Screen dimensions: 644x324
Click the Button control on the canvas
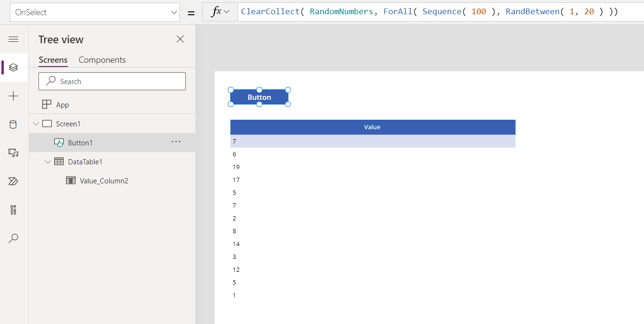point(259,97)
